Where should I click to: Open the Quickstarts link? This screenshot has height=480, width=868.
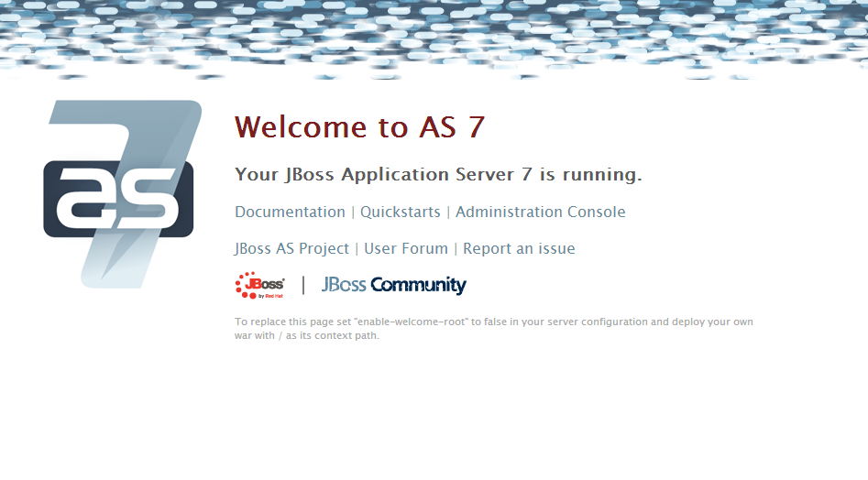400,212
